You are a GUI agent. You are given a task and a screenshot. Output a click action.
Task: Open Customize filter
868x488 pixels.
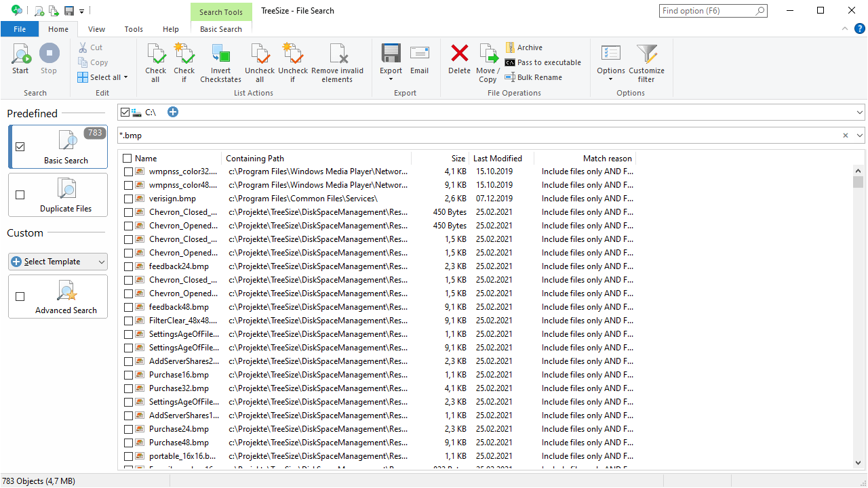point(646,62)
